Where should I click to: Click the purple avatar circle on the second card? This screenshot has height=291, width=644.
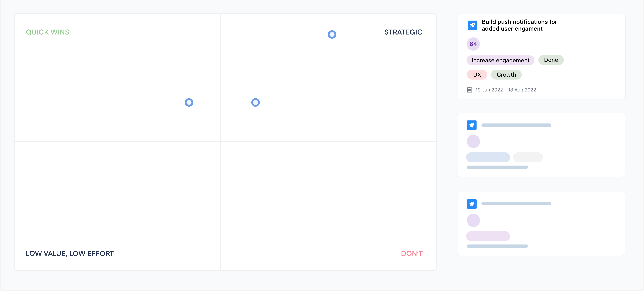[x=473, y=141]
